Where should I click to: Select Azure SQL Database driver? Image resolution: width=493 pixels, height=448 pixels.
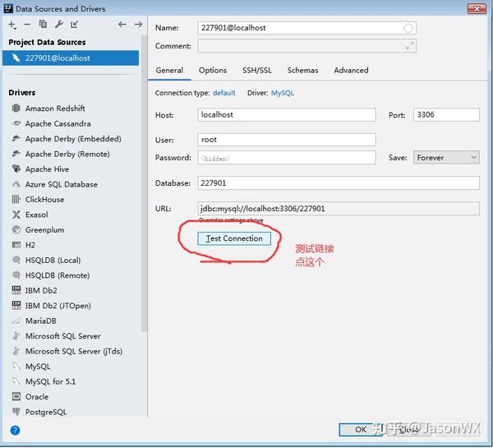62,184
